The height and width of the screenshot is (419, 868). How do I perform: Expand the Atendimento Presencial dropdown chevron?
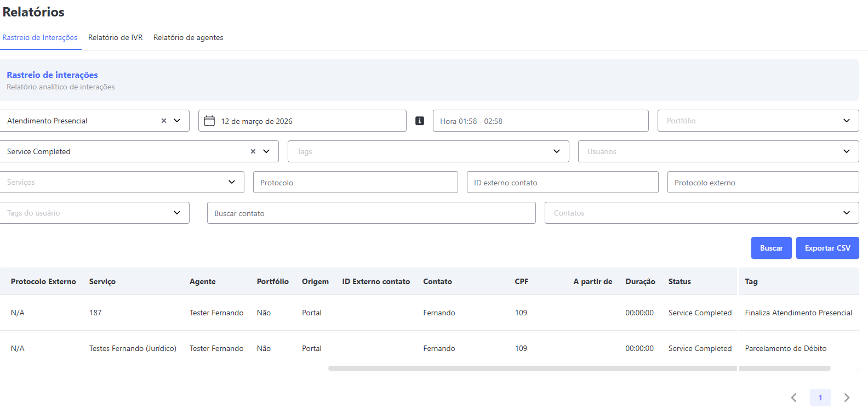coord(177,121)
